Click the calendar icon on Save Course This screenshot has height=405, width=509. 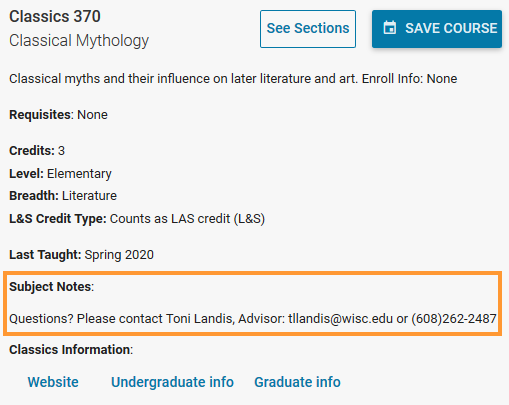tap(390, 28)
